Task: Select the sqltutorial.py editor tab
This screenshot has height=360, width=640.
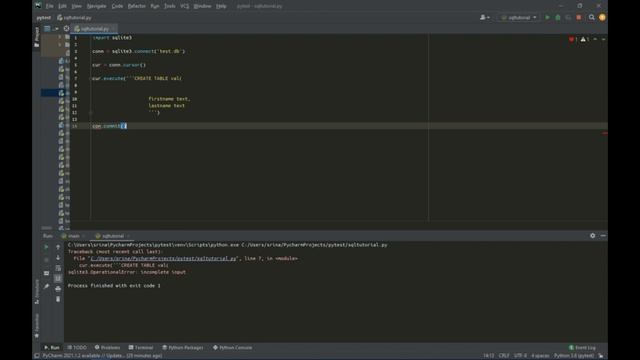Action: pos(94,29)
